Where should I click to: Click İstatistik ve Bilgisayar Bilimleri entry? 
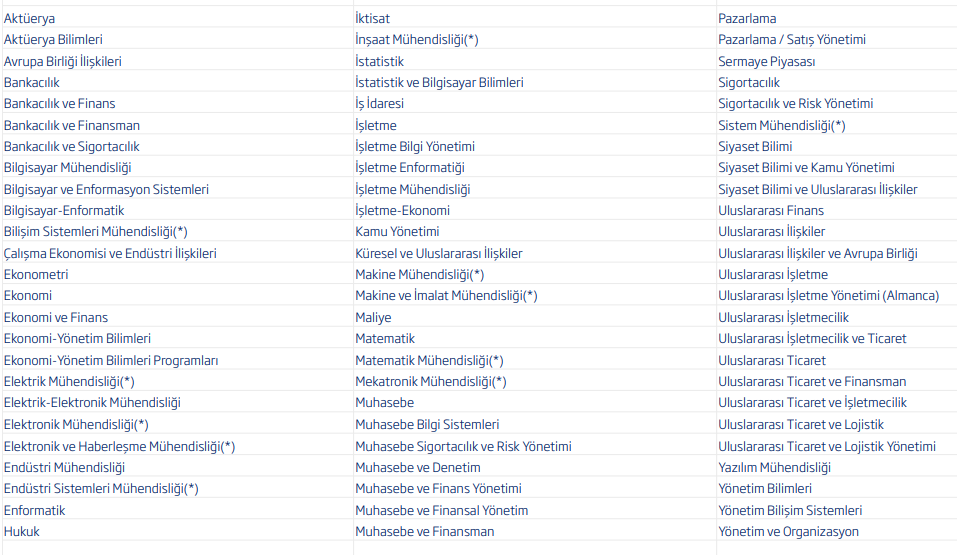(439, 82)
